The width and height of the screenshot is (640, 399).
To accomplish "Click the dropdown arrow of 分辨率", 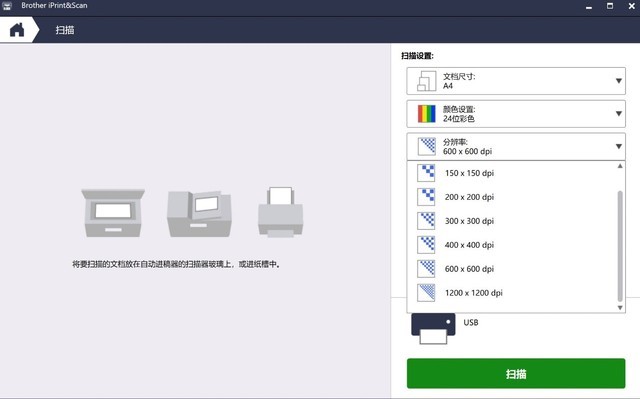I will [x=618, y=146].
